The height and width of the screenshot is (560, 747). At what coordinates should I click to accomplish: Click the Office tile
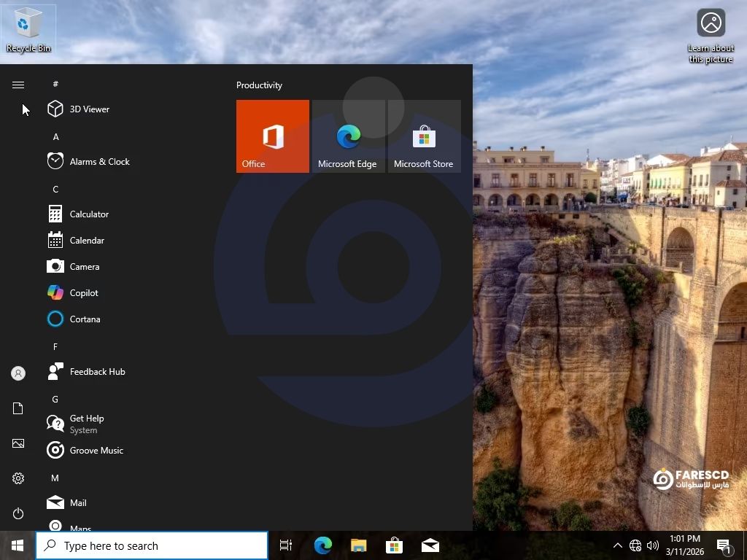273,136
